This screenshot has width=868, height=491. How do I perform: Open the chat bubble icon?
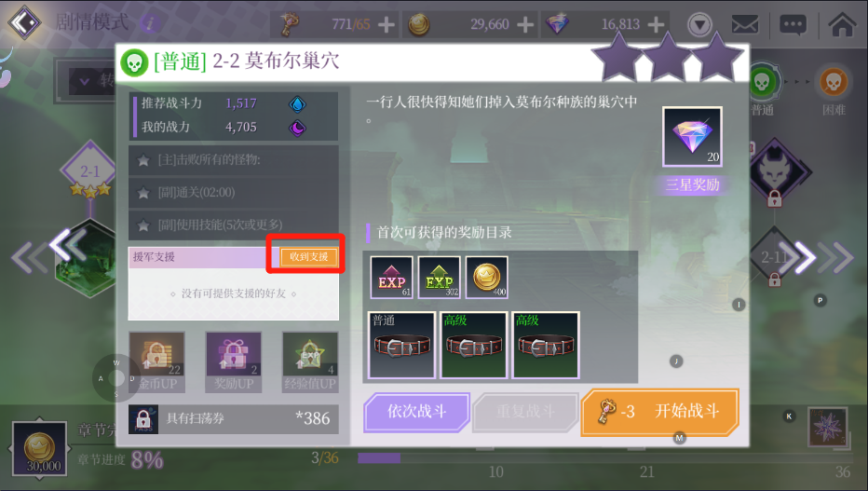(793, 25)
